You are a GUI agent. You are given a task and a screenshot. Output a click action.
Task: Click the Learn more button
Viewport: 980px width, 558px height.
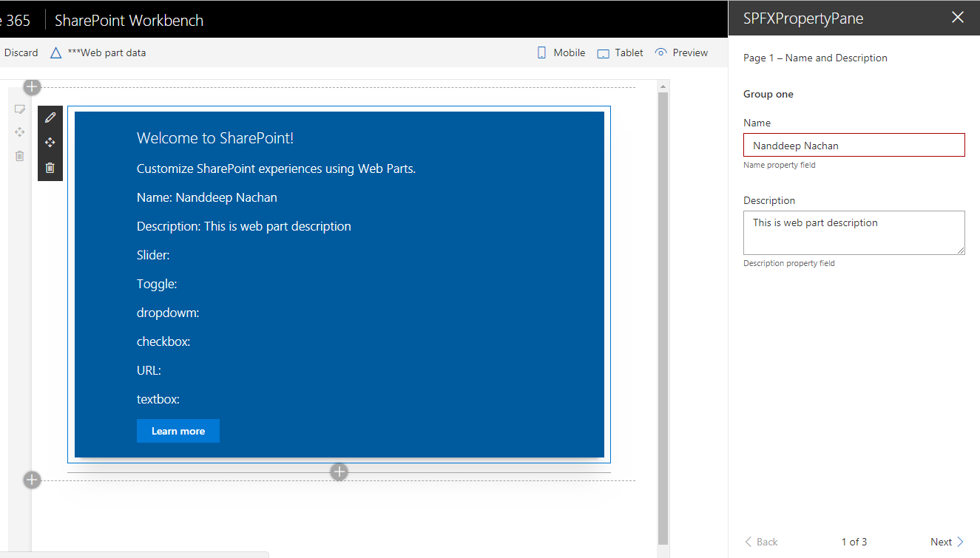(x=178, y=431)
